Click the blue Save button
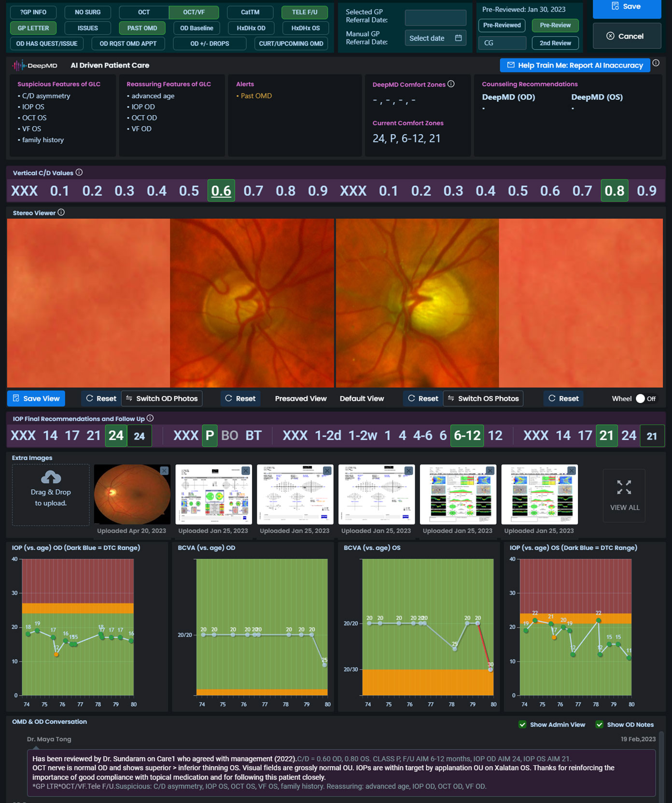The height and width of the screenshot is (803, 672). 626,7
